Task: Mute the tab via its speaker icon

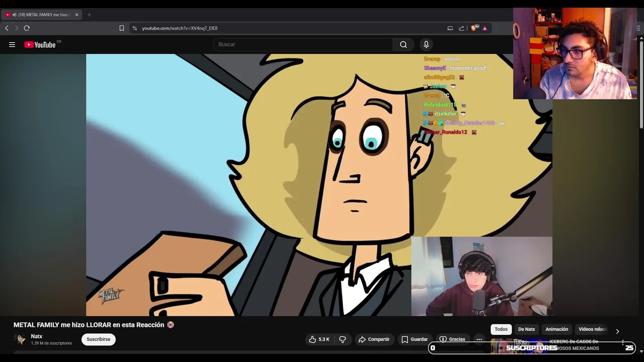Action: tap(14, 15)
